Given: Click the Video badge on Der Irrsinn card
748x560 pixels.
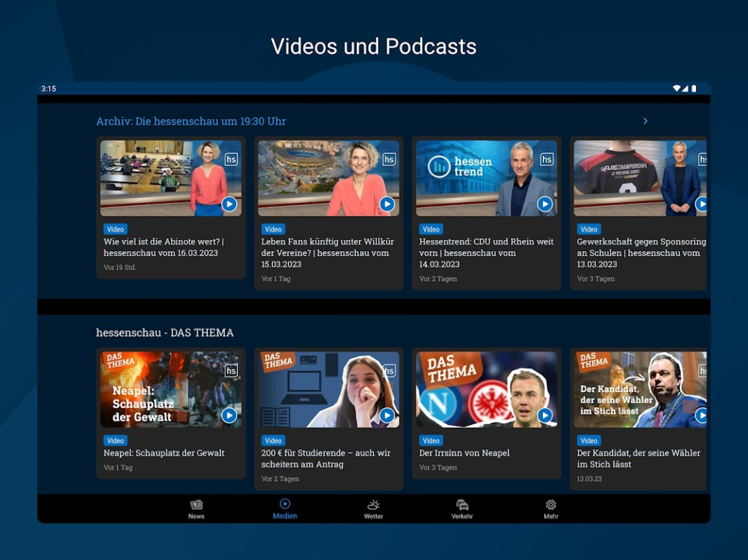Looking at the screenshot, I should point(431,440).
